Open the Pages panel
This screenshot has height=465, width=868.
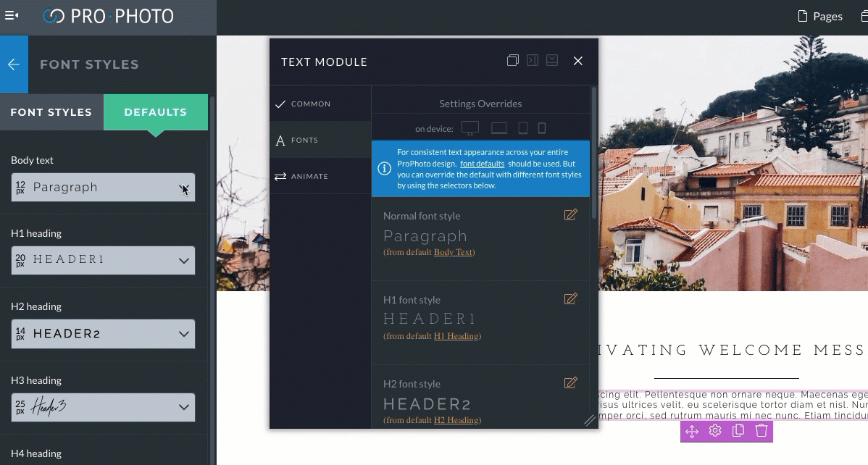[820, 16]
